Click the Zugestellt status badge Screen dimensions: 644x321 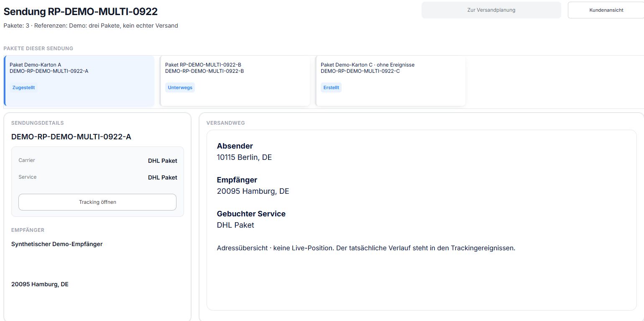[x=24, y=87]
